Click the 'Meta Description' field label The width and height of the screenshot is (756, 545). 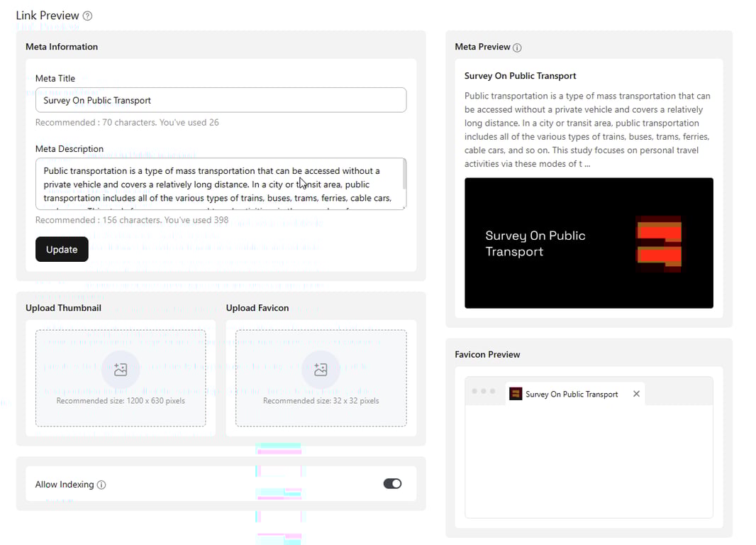coord(70,148)
